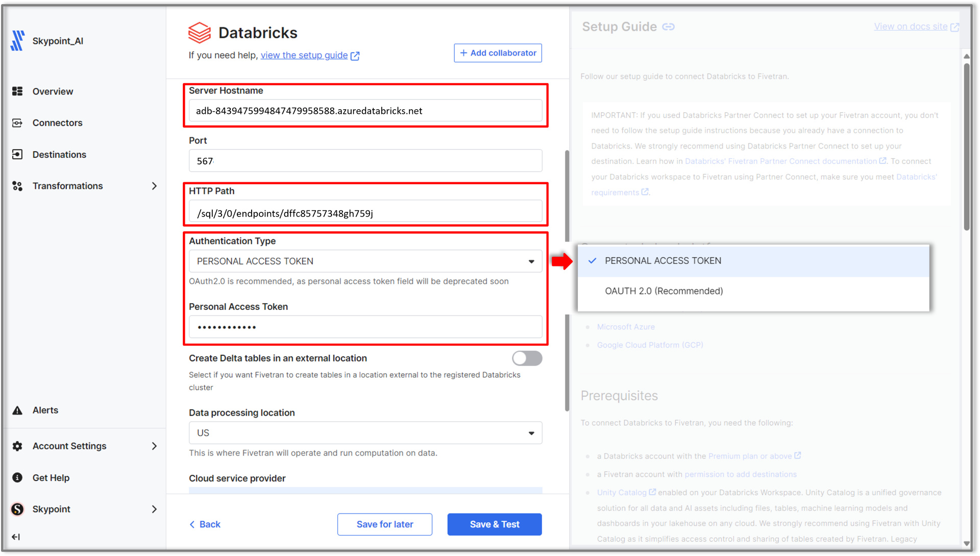The height and width of the screenshot is (556, 980).
Task: Click the Connectors sidebar icon
Action: click(x=17, y=123)
